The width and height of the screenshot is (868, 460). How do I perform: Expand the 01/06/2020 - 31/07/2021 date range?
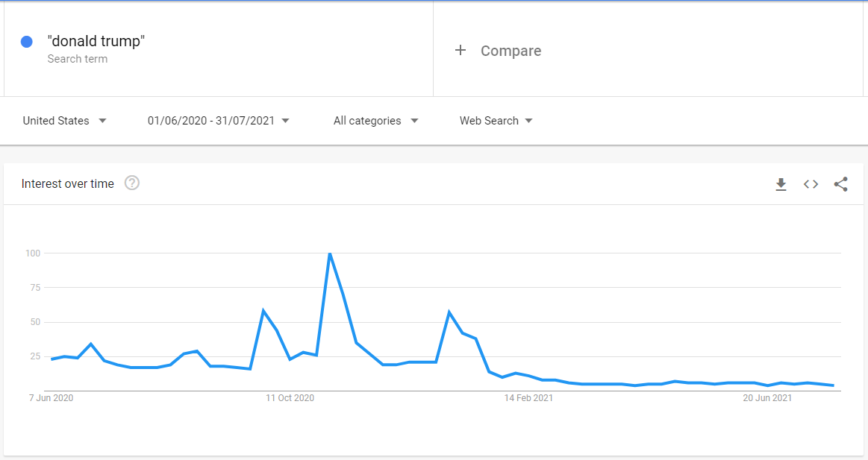tap(219, 121)
